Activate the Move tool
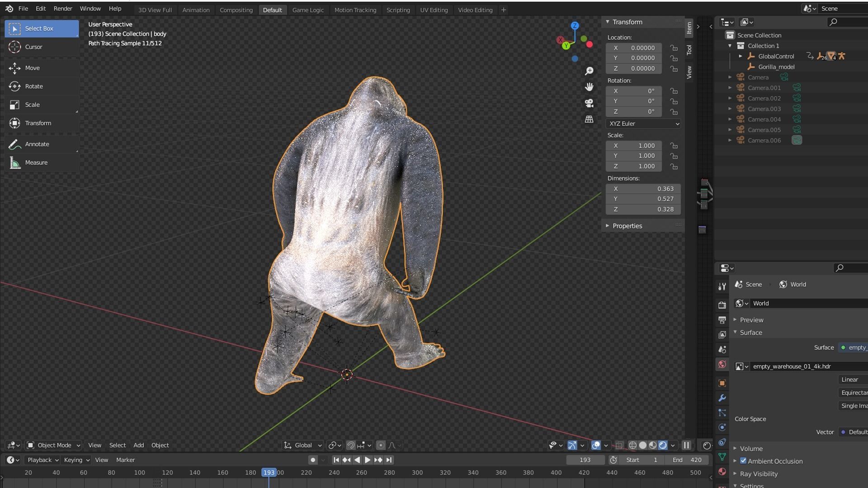The height and width of the screenshot is (488, 868). point(42,68)
